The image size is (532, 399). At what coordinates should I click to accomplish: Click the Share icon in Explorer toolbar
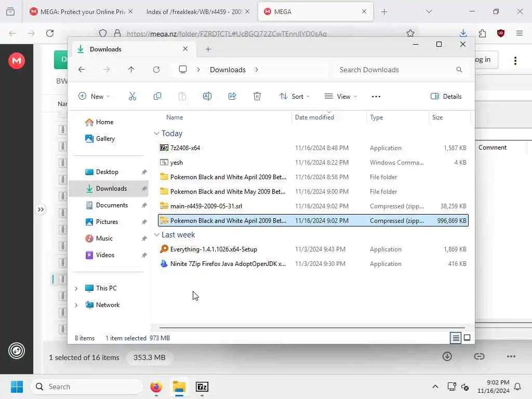(232, 96)
